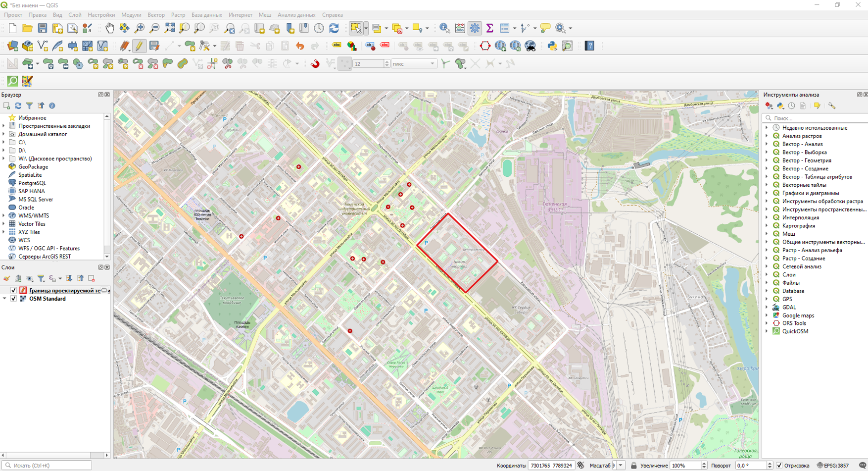Click the EPSG:3857 projection button
Image resolution: width=868 pixels, height=471 pixels.
[832, 466]
